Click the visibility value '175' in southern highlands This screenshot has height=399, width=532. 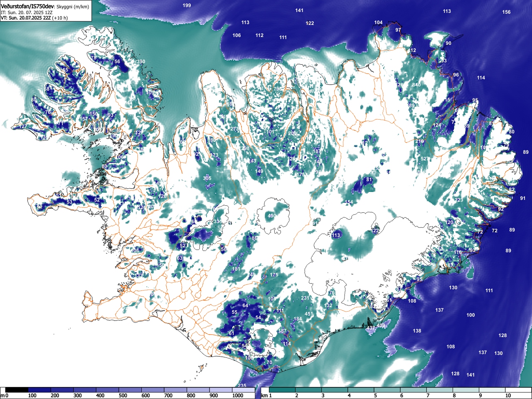274,275
